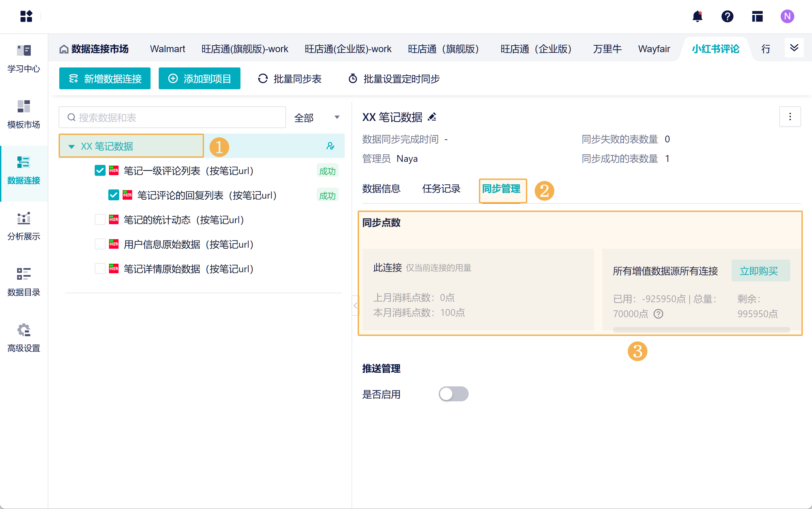Click the edit pencil beside XX 笔记数据 title
Screen dimensions: 812x509
(432, 117)
